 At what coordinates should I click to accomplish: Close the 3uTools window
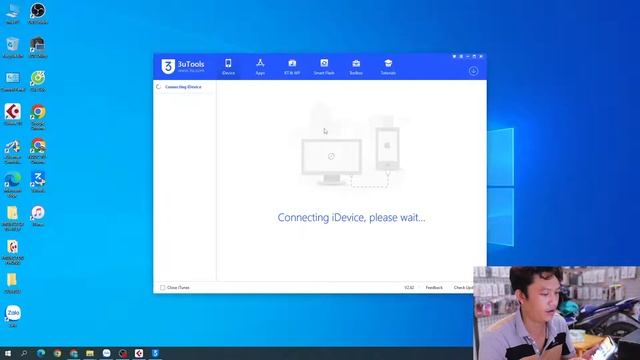tap(481, 56)
